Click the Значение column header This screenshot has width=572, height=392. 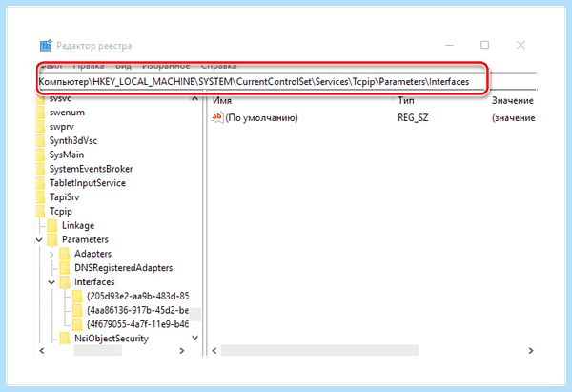point(513,101)
